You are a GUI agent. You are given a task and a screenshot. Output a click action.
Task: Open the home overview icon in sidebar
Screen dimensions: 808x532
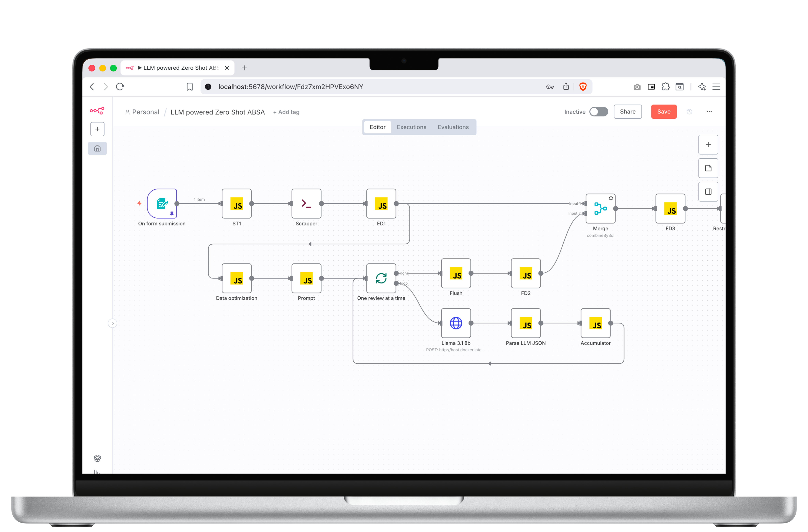97,148
